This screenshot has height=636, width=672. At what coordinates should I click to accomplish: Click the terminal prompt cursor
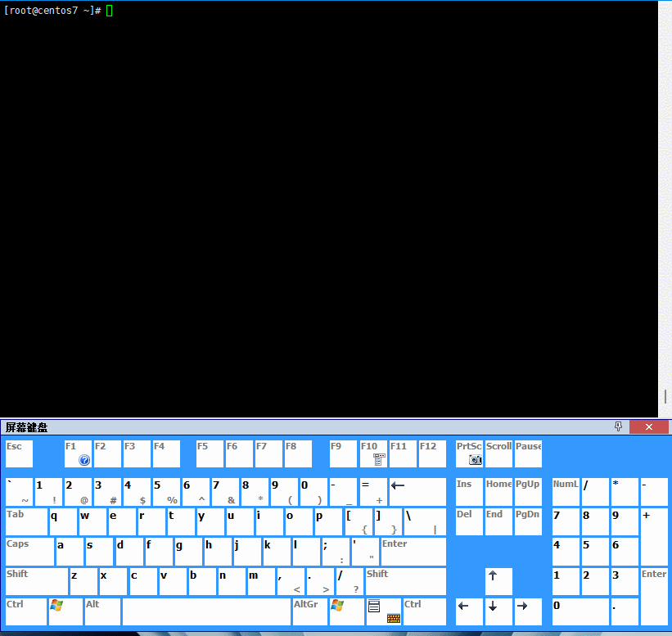point(110,11)
